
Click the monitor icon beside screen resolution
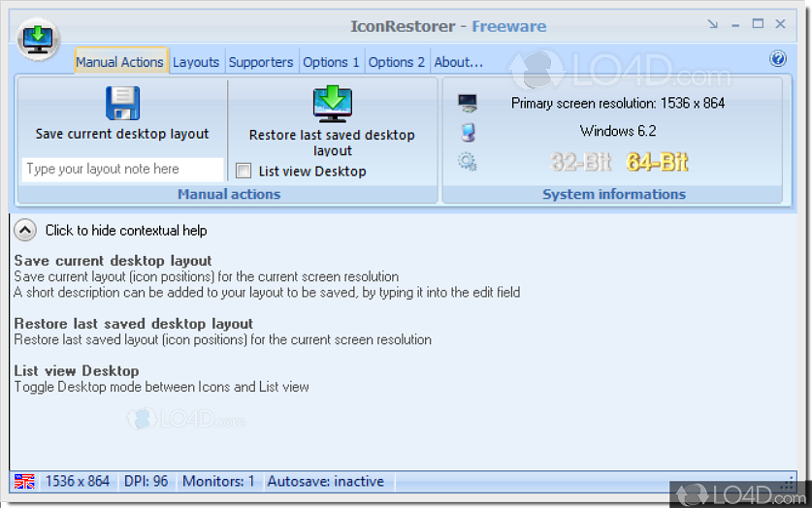tap(468, 103)
